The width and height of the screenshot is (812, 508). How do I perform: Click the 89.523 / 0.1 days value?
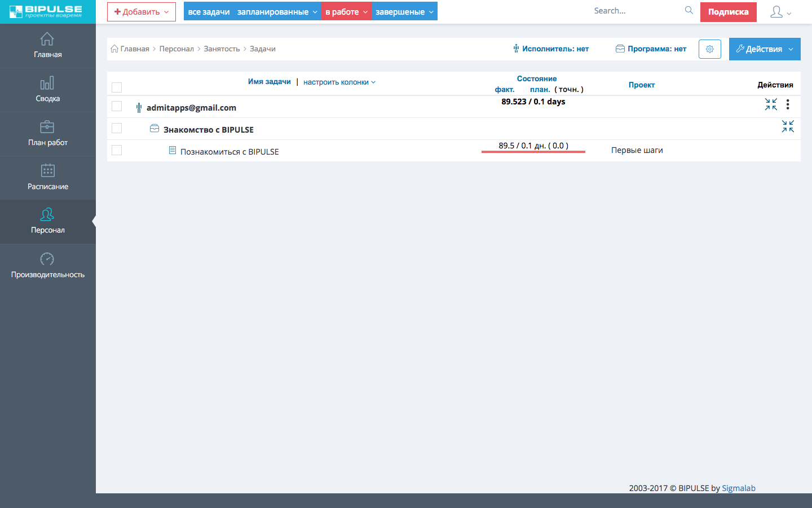pos(533,102)
